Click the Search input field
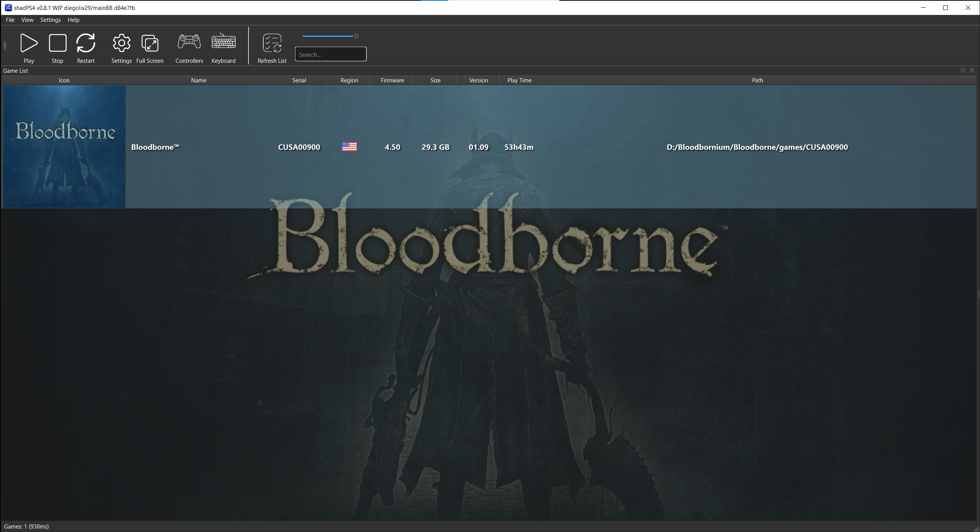 click(331, 54)
